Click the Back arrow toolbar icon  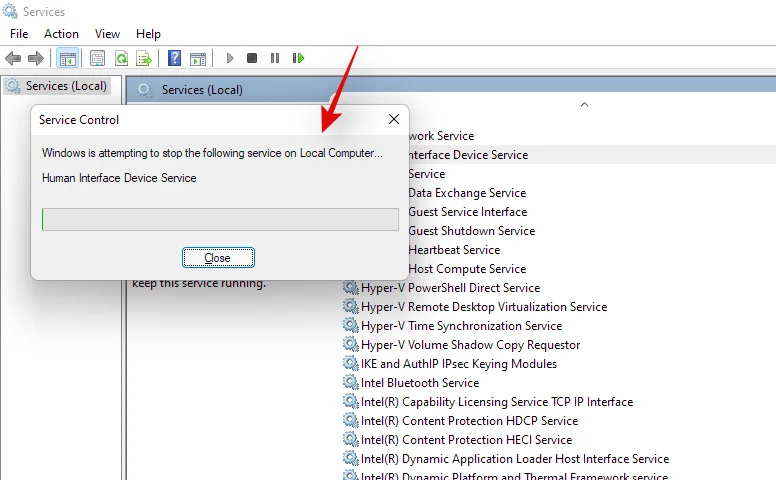click(13, 58)
